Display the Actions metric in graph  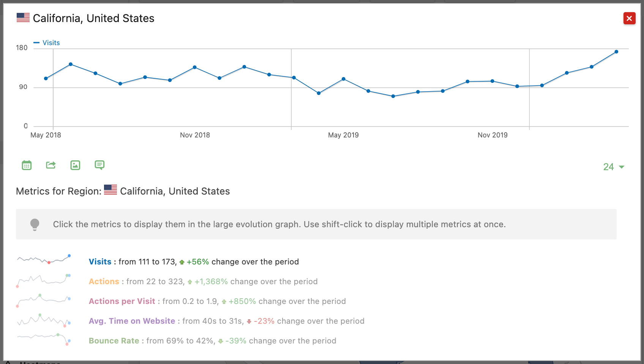pyautogui.click(x=104, y=282)
